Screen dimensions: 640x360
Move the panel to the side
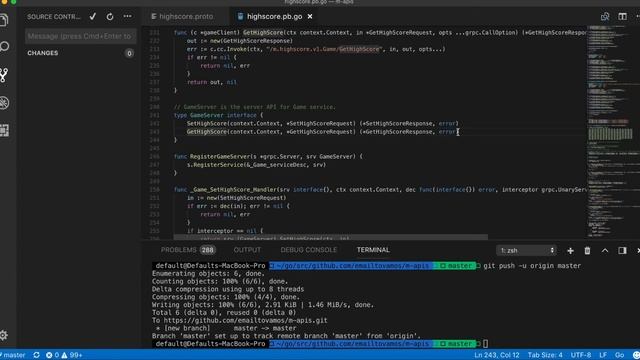tap(622, 251)
